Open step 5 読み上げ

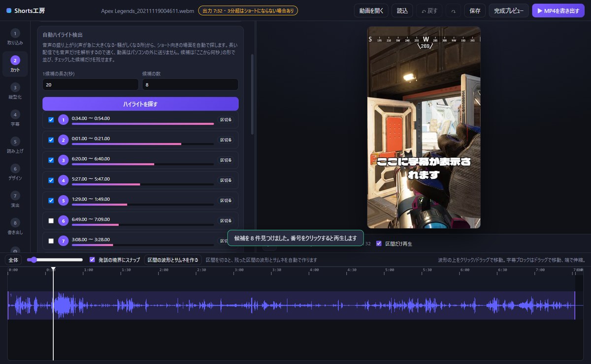15,145
